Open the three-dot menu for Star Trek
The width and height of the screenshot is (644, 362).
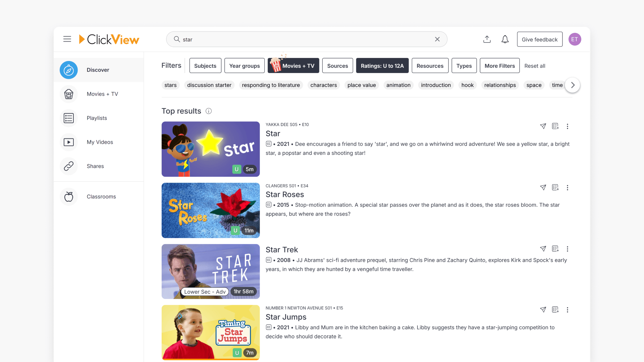point(568,249)
